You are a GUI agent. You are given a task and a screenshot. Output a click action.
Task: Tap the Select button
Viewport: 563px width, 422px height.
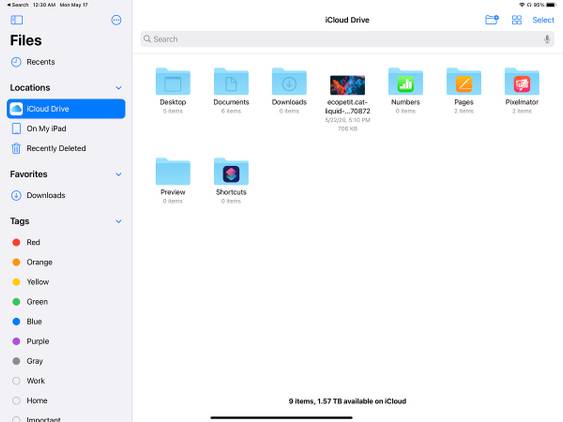click(543, 20)
